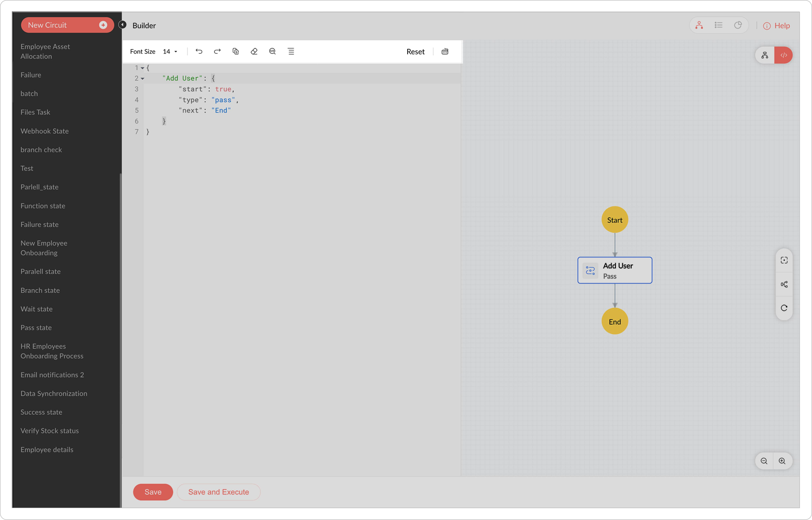Click the eraser clear icon
This screenshot has height=520, width=812.
tap(254, 51)
